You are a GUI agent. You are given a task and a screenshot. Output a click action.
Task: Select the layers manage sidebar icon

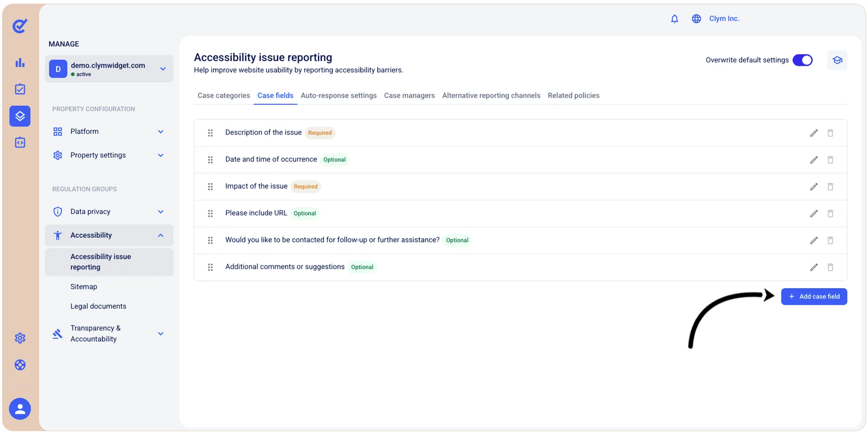(20, 116)
